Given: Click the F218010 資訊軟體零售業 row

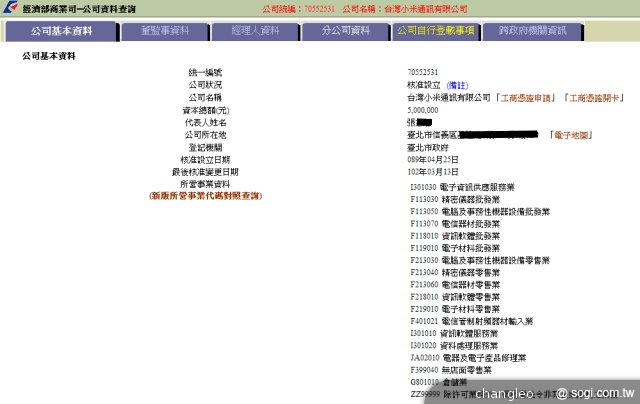Looking at the screenshot, I should point(455,297).
